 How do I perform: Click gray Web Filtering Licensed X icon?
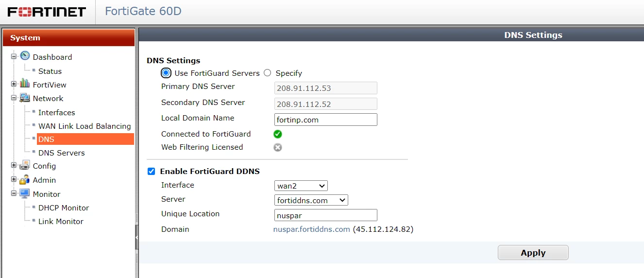coord(278,147)
